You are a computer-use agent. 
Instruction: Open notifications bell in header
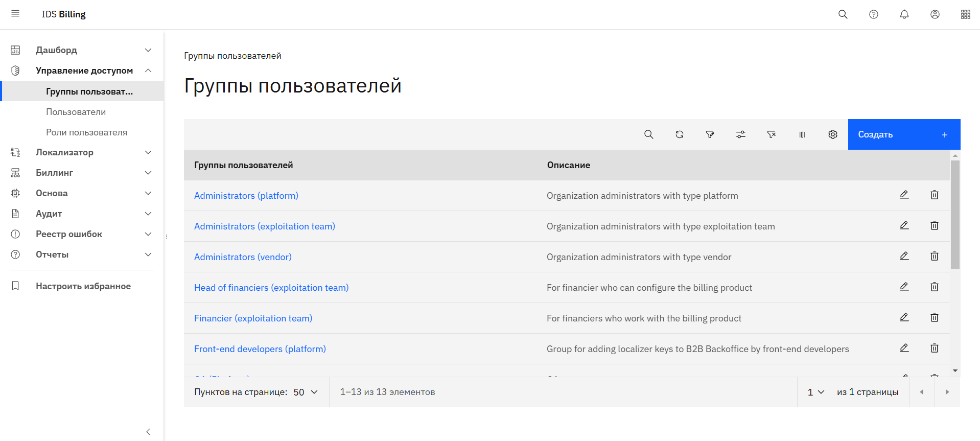coord(904,14)
